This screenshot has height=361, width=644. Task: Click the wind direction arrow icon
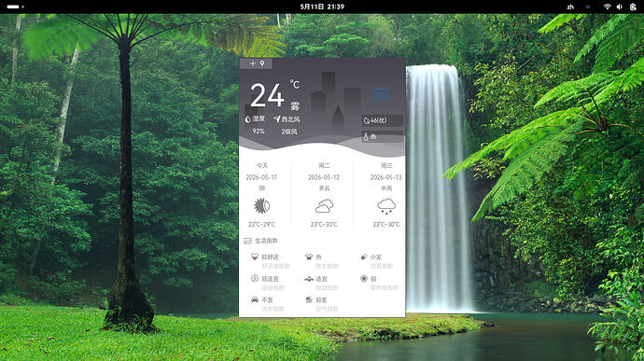point(277,118)
